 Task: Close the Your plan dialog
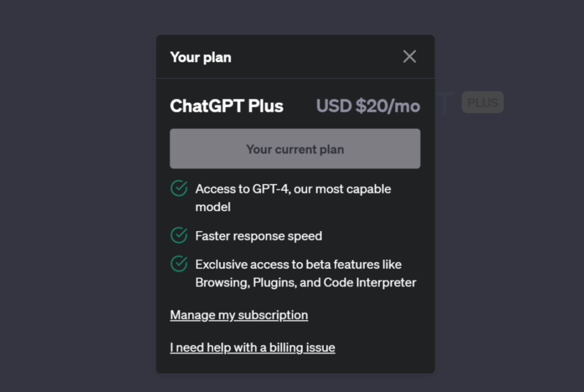pos(409,57)
